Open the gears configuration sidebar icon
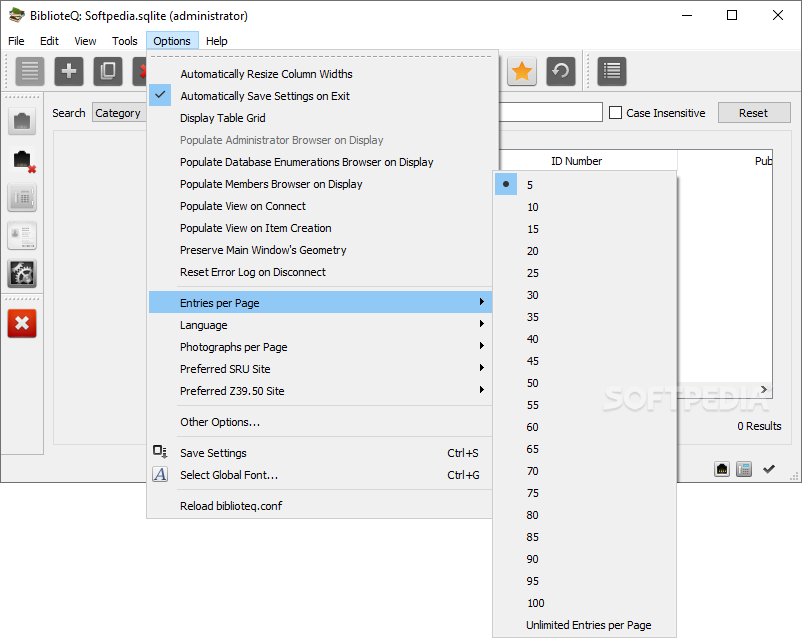The height and width of the screenshot is (638, 802). click(x=22, y=273)
